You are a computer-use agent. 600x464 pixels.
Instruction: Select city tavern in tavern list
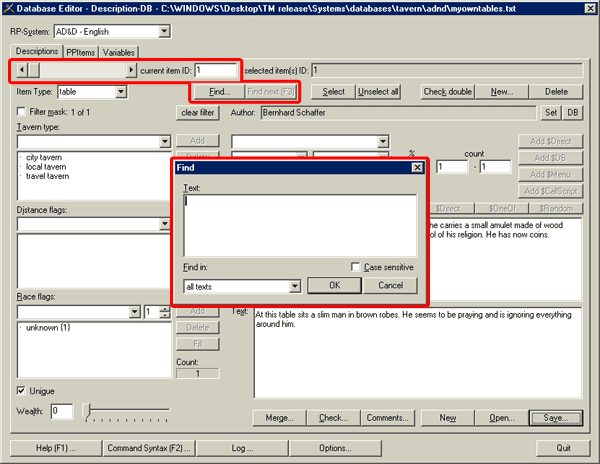coord(46,158)
